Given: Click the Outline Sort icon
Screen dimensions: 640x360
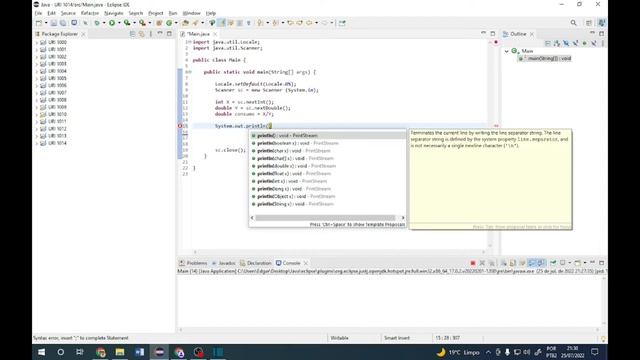Looking at the screenshot, I should point(557,43).
